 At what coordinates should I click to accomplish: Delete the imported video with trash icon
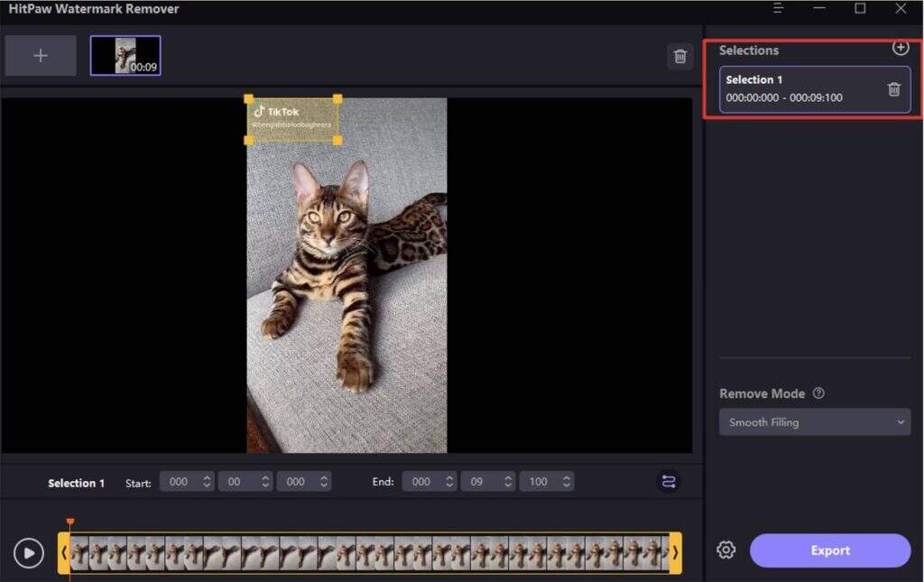(x=679, y=56)
